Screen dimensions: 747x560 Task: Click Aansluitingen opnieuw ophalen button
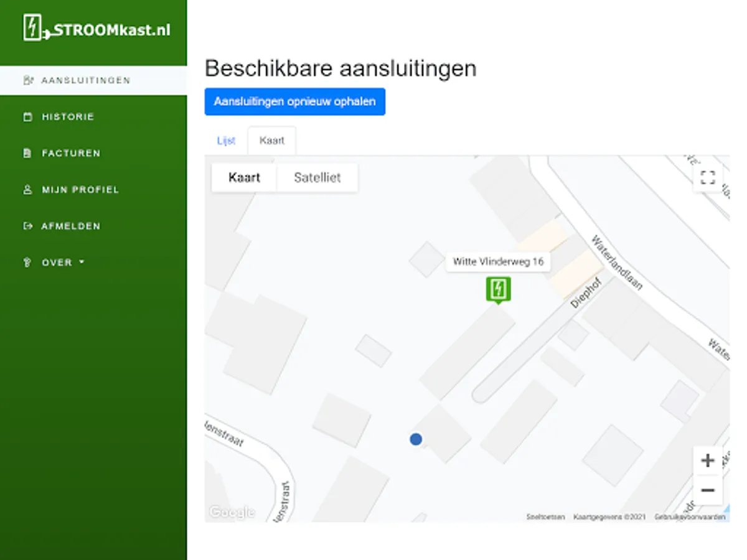pos(295,101)
